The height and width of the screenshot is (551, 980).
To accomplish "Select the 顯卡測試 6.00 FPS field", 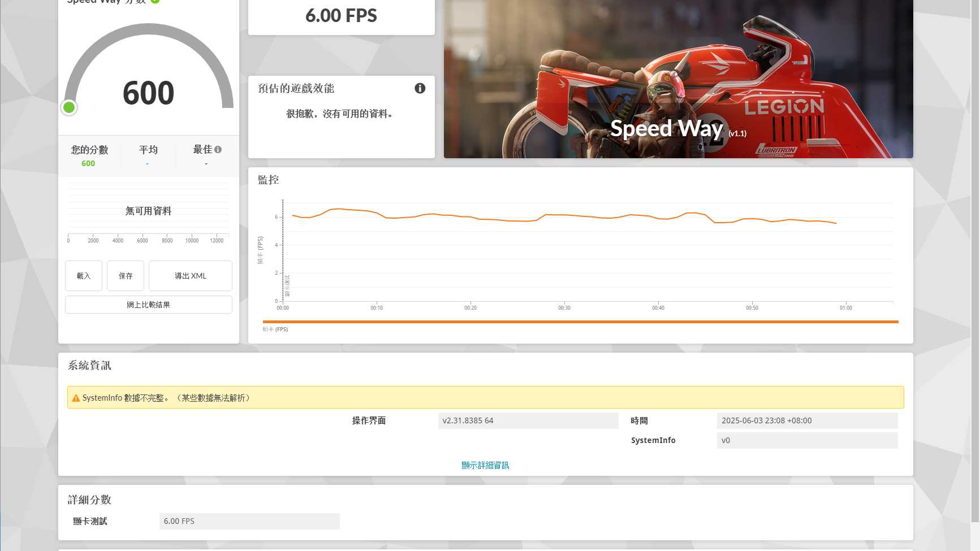I will click(249, 521).
